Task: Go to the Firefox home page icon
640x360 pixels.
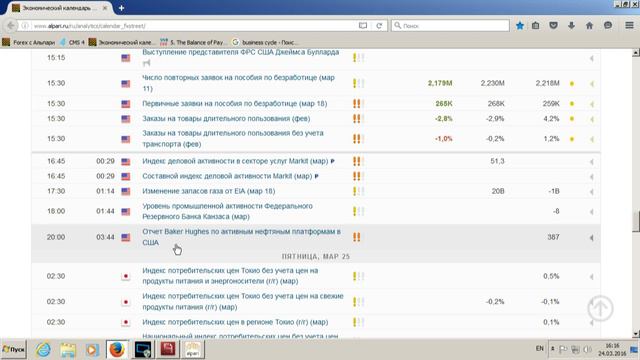Action: click(589, 26)
